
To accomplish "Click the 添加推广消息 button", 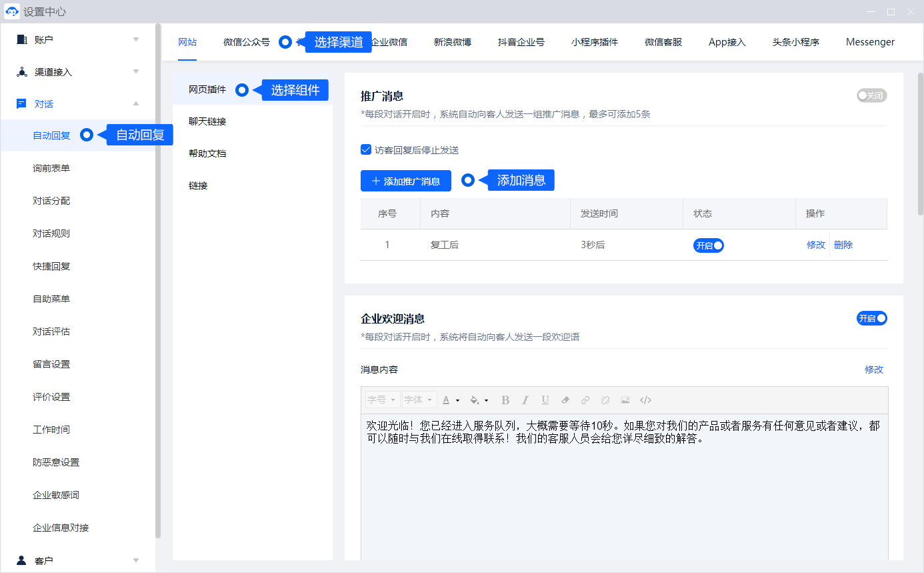I will pos(405,181).
